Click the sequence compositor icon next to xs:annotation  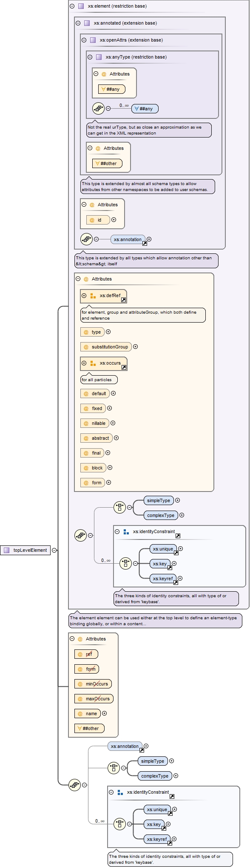(x=87, y=239)
